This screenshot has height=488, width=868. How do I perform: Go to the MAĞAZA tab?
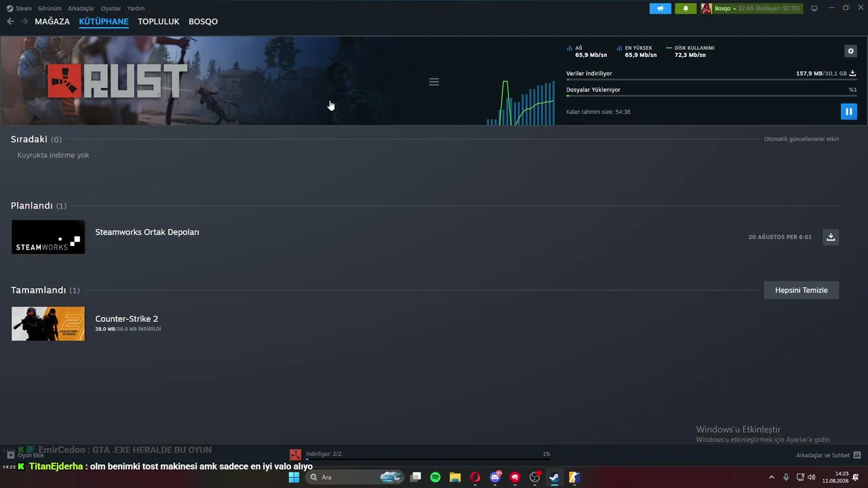pos(52,22)
